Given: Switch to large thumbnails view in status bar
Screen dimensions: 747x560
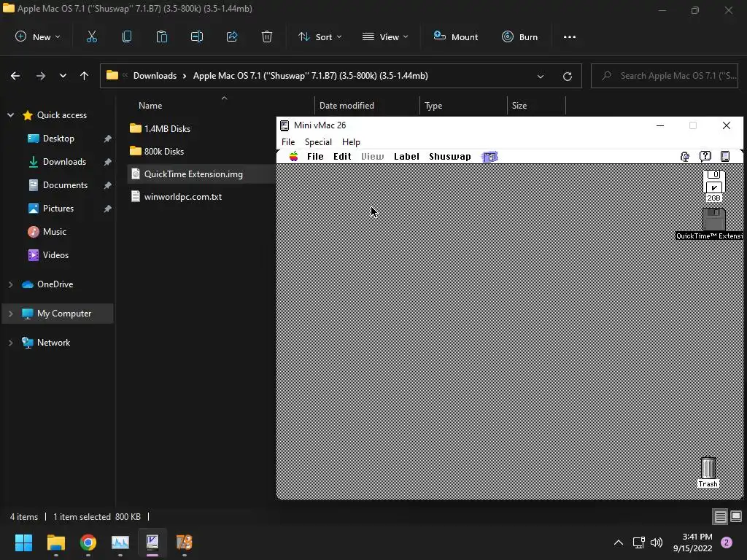Looking at the screenshot, I should point(736,517).
